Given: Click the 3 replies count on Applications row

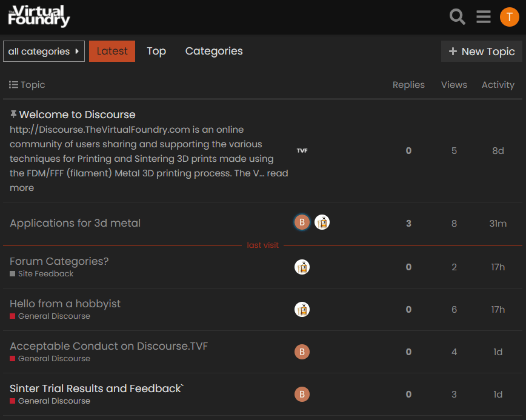Looking at the screenshot, I should pyautogui.click(x=408, y=224).
